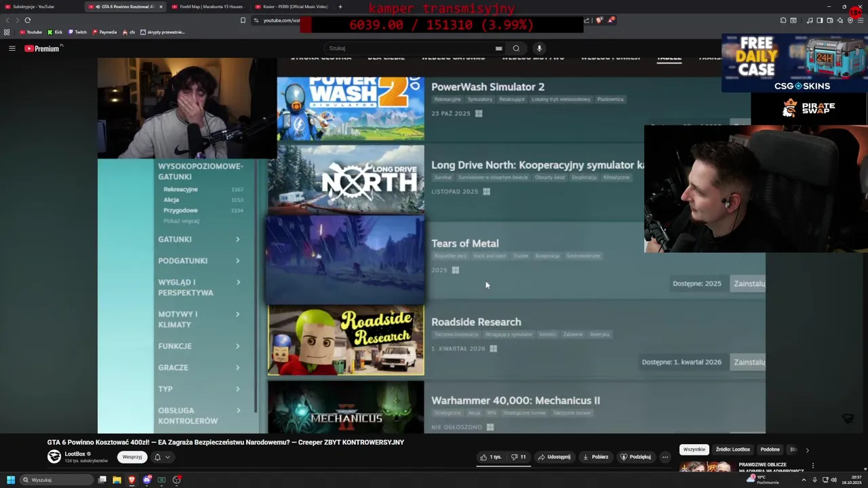Open the browser main menu
This screenshot has width=868, height=488.
click(x=861, y=20)
